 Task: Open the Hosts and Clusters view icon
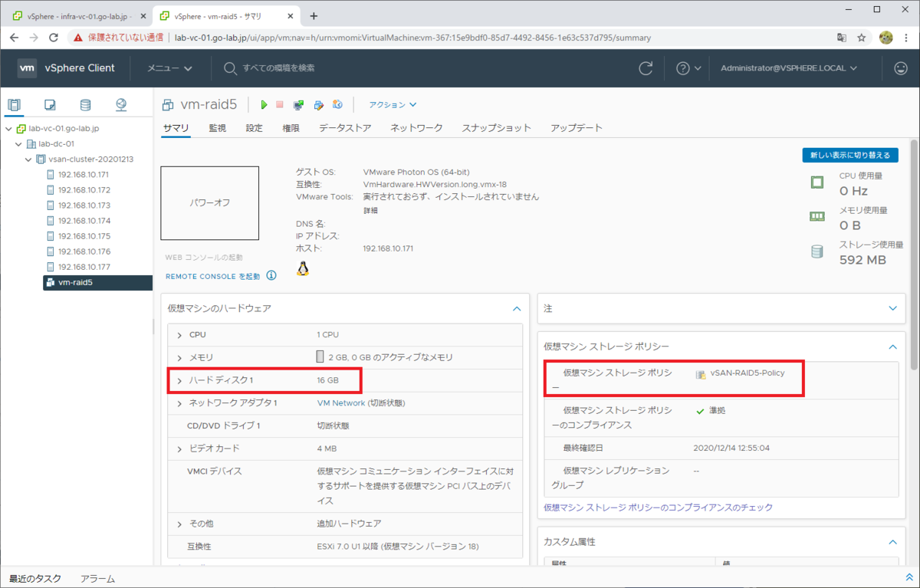pos(15,105)
